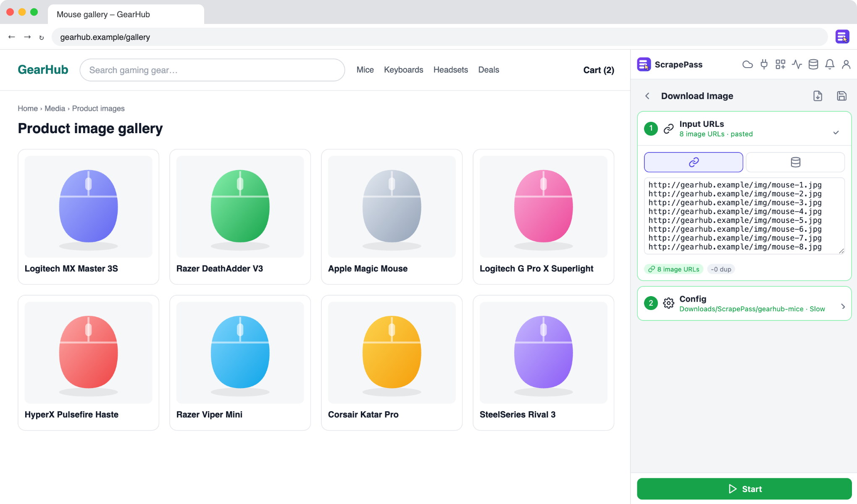Start the image download

pyautogui.click(x=744, y=489)
